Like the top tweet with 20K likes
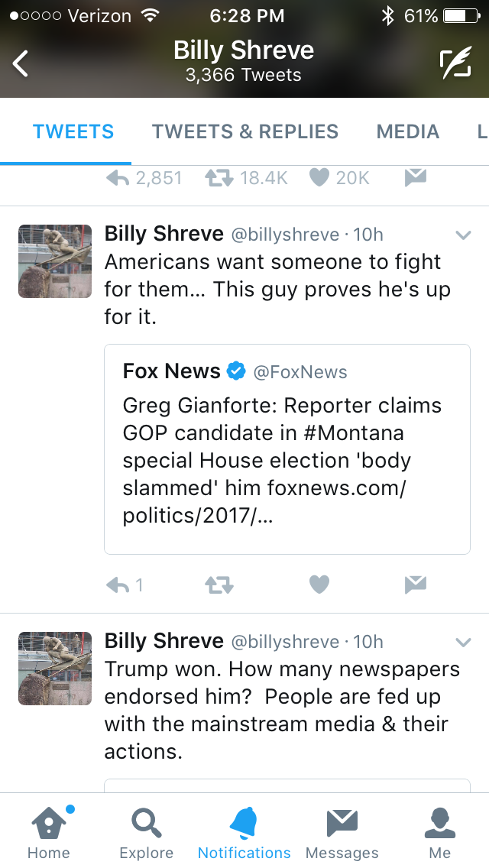The image size is (489, 868). coord(319,177)
